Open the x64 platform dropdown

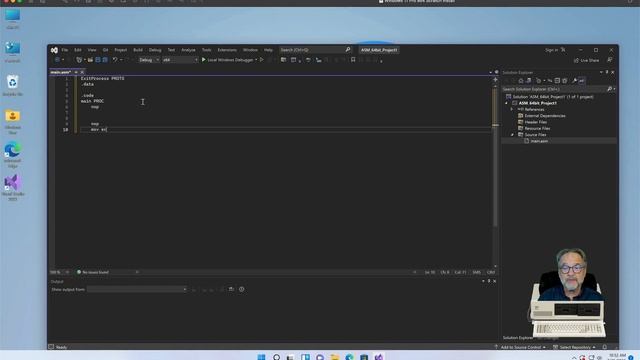pyautogui.click(x=180, y=60)
